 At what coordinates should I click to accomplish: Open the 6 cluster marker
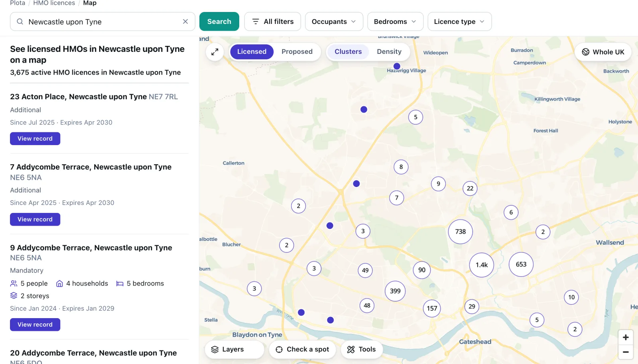pyautogui.click(x=511, y=212)
